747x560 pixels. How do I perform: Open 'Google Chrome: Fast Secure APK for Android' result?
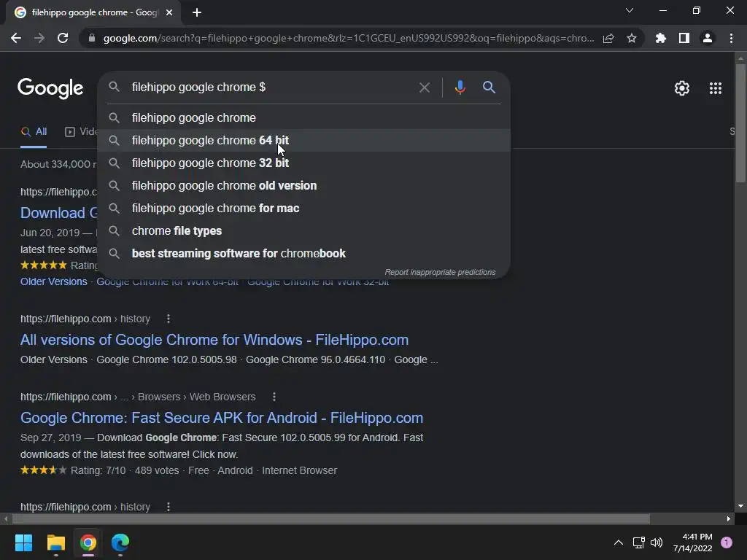click(222, 418)
